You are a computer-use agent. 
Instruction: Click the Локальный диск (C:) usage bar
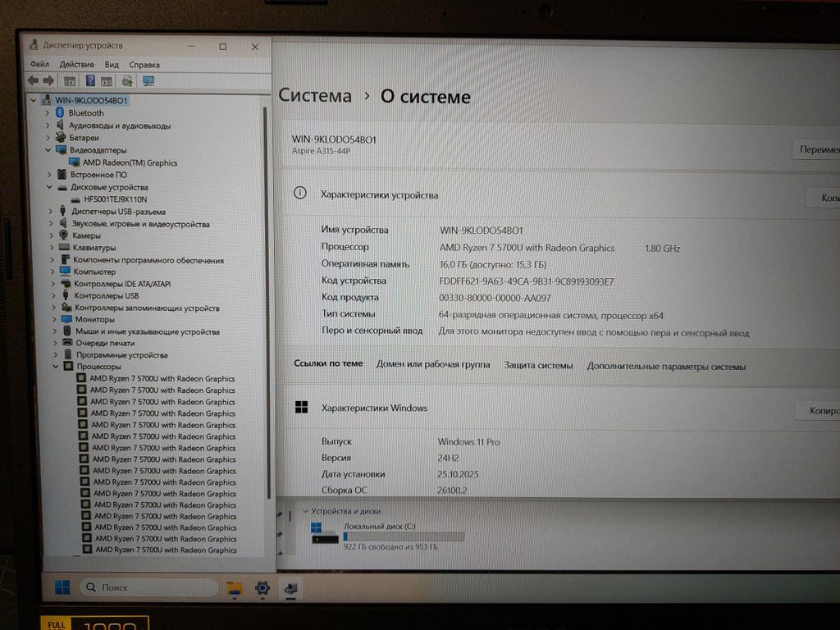pos(403,536)
